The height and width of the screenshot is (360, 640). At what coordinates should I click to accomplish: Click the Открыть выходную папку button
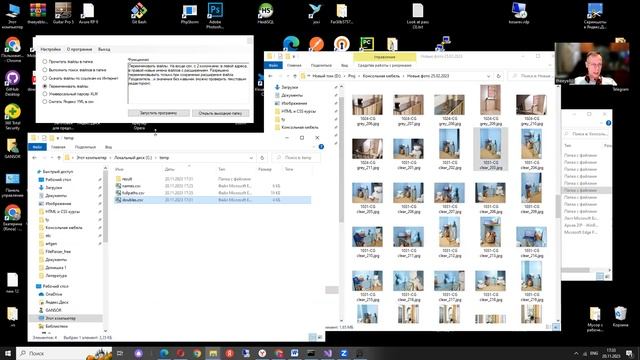tap(220, 113)
